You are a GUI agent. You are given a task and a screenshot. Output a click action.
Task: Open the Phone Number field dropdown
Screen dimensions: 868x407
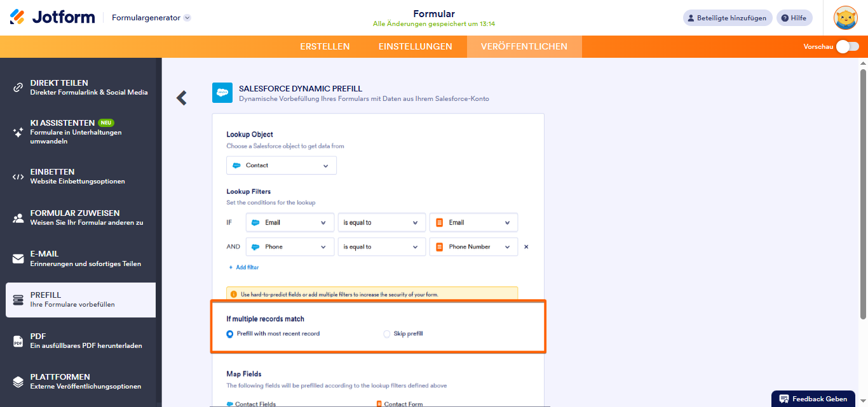pyautogui.click(x=473, y=246)
